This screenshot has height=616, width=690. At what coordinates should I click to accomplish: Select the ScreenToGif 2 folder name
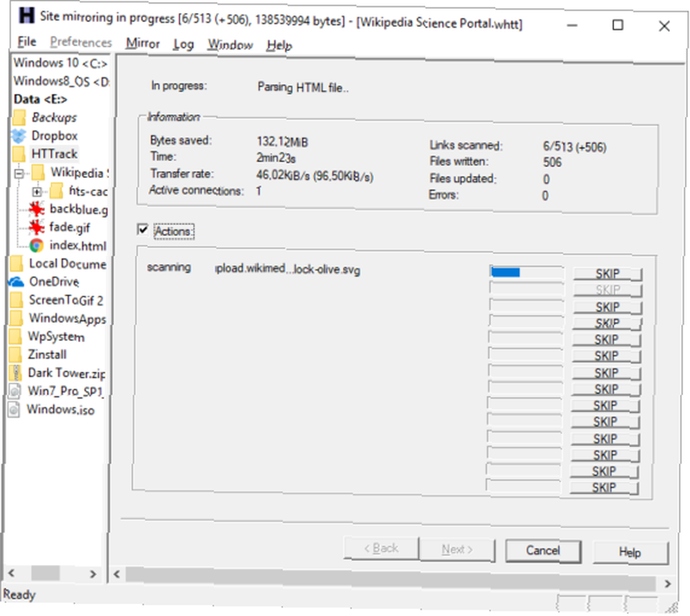coord(66,300)
